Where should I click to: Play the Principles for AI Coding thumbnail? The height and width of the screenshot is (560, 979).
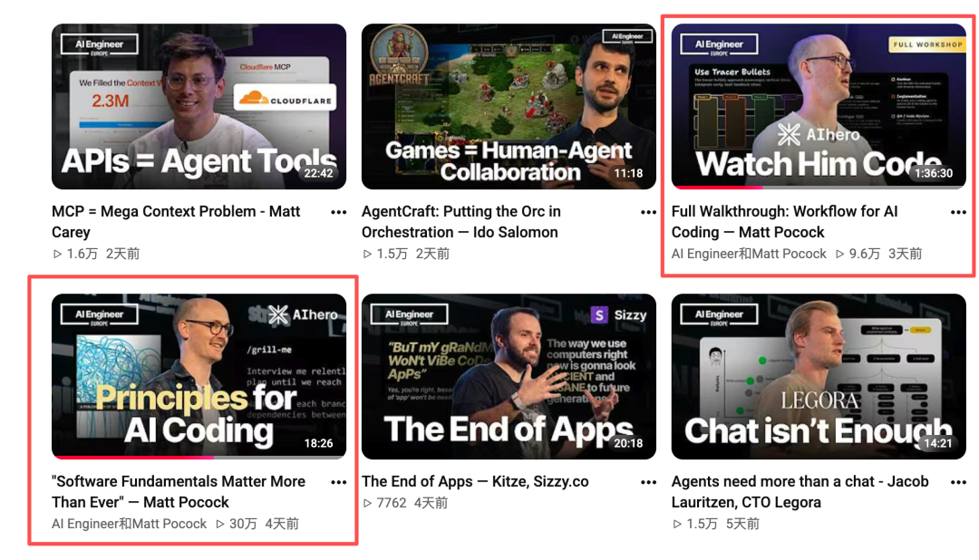[x=199, y=376]
